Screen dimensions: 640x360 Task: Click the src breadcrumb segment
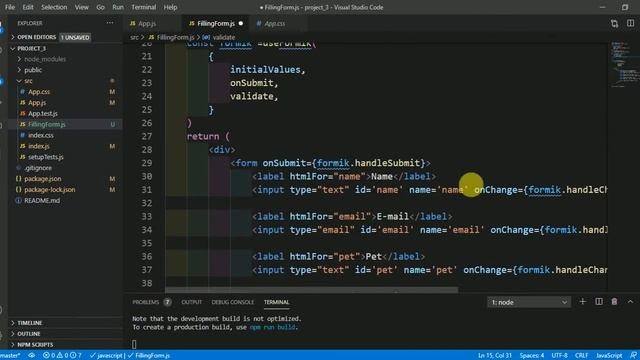[134, 37]
